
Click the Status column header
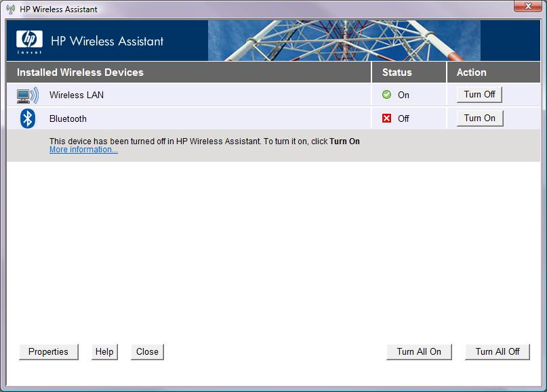pyautogui.click(x=397, y=72)
